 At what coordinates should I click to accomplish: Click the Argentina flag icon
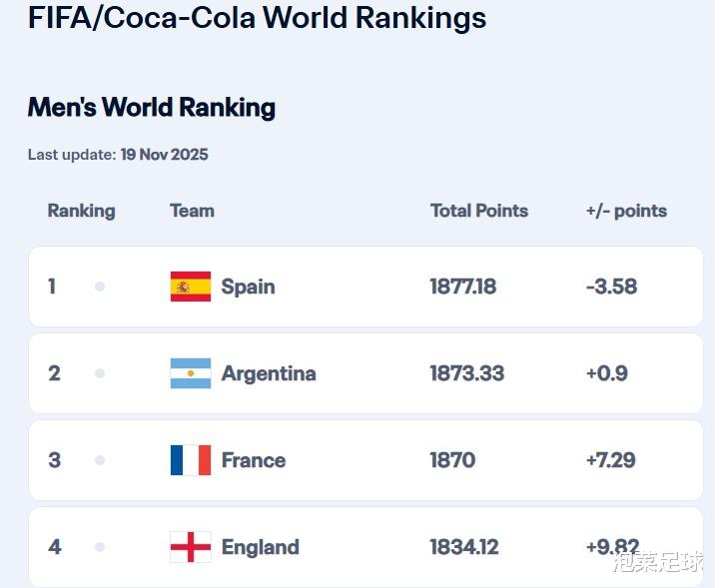[190, 373]
